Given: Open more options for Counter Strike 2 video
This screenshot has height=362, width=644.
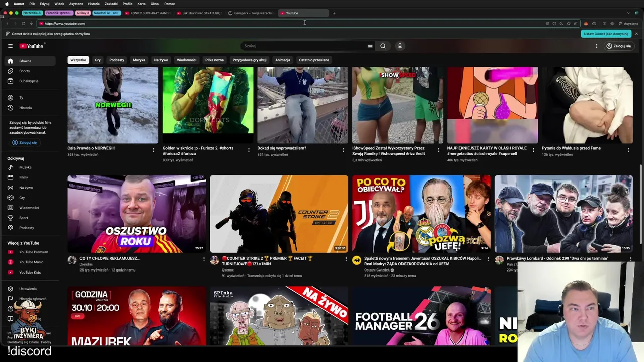Looking at the screenshot, I should pos(346,259).
